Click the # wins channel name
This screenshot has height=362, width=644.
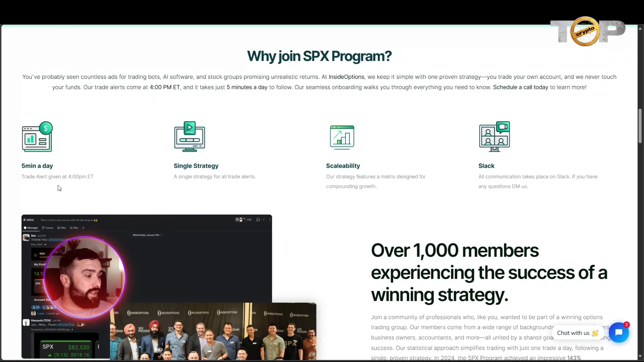click(x=29, y=220)
